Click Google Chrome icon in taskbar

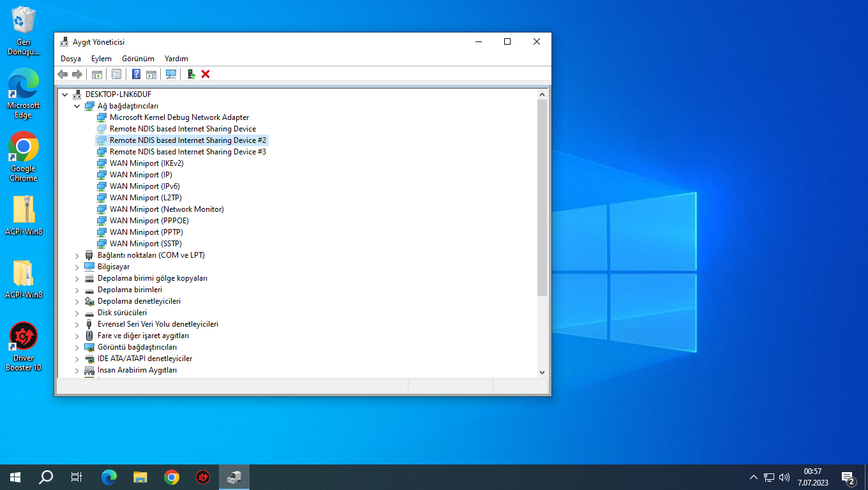[x=171, y=477]
